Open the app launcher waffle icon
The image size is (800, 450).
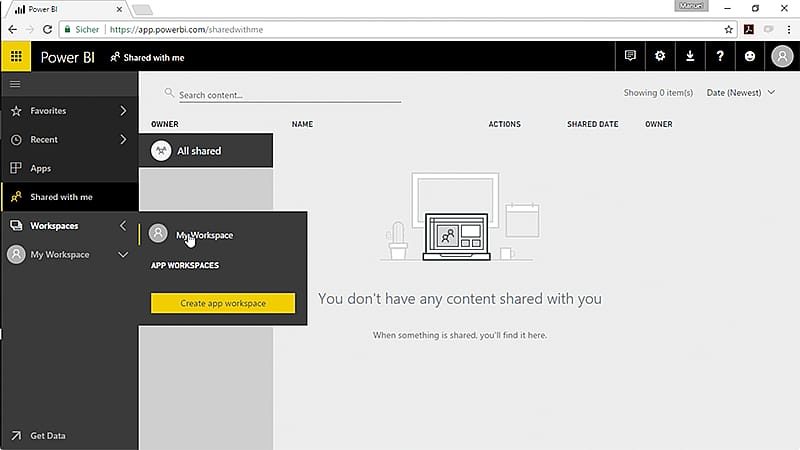pyautogui.click(x=16, y=56)
